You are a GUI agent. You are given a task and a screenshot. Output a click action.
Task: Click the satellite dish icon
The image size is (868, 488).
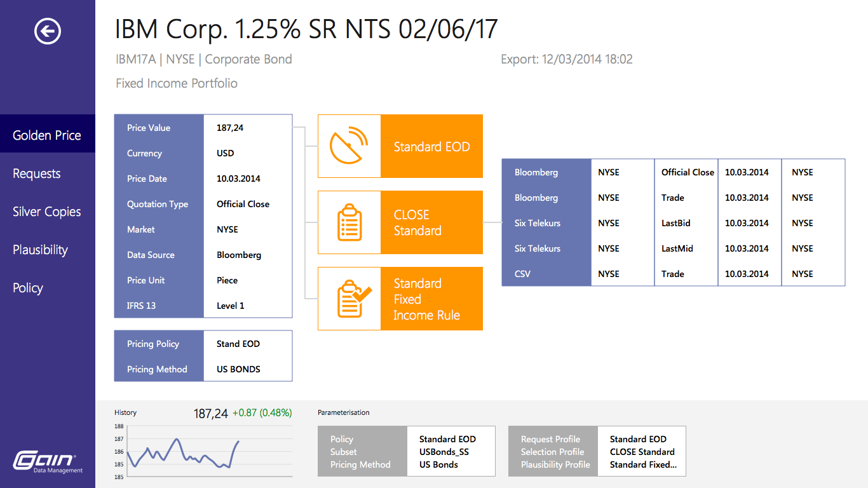pos(349,146)
